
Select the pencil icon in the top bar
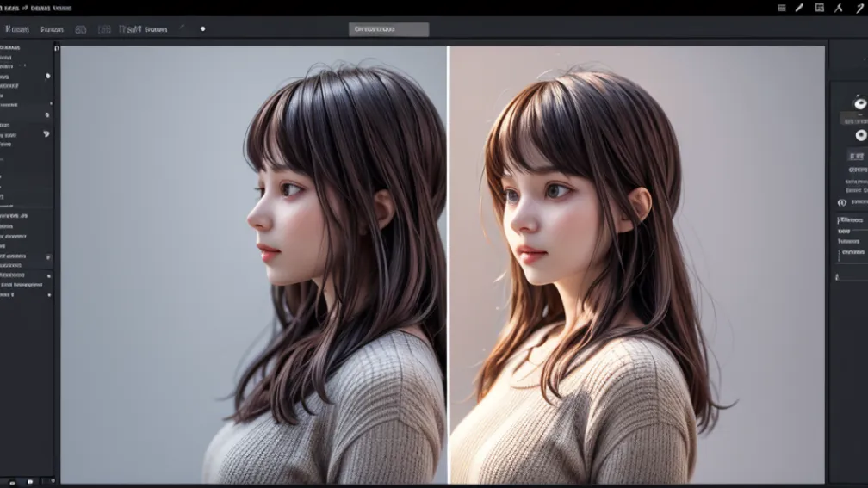799,8
